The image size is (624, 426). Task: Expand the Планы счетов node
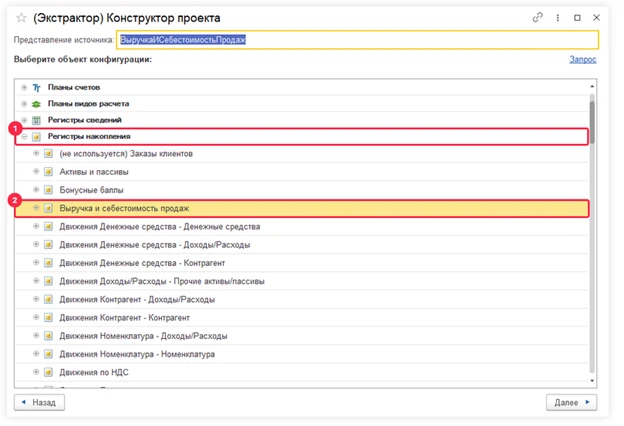coord(24,88)
